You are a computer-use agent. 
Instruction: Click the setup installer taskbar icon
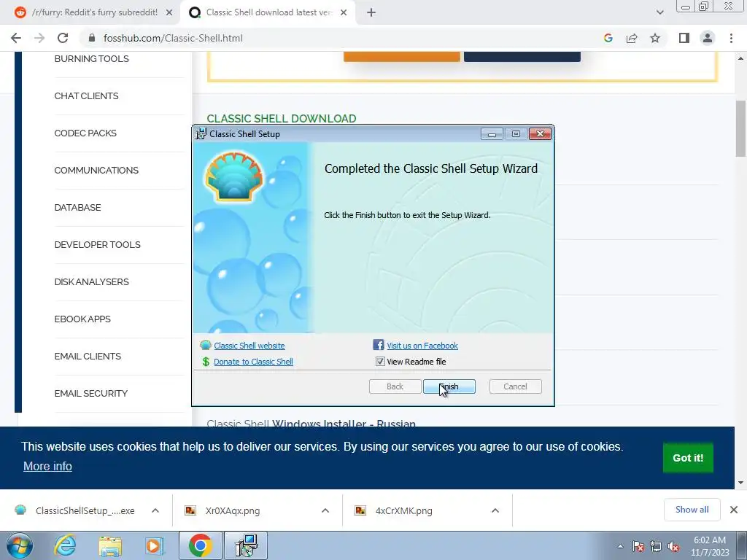point(247,545)
